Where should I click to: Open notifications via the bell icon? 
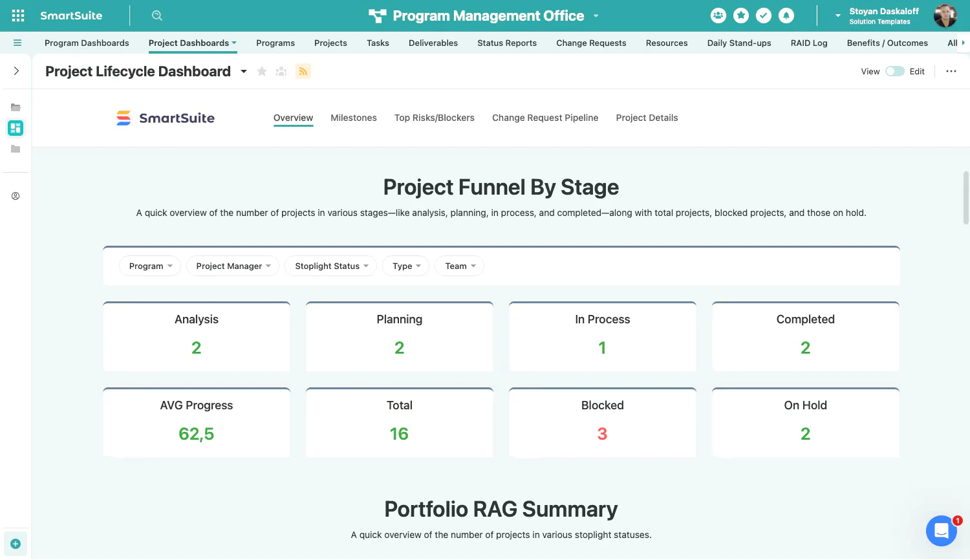click(786, 15)
